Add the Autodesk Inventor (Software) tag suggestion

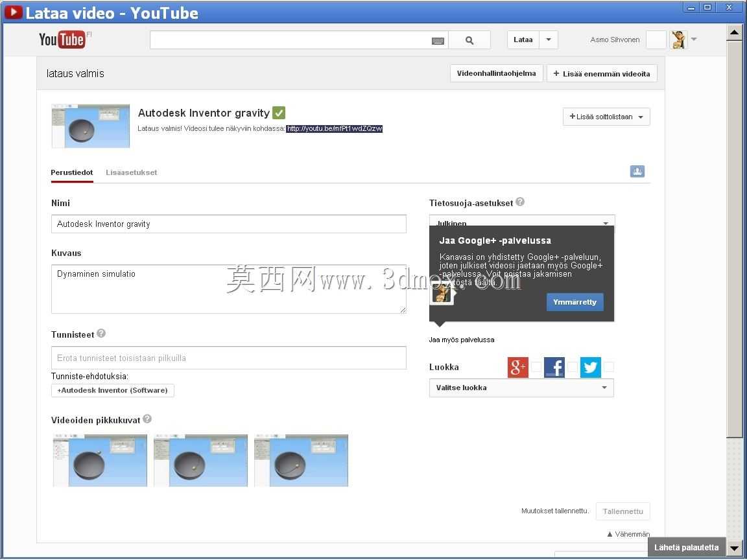(x=112, y=390)
